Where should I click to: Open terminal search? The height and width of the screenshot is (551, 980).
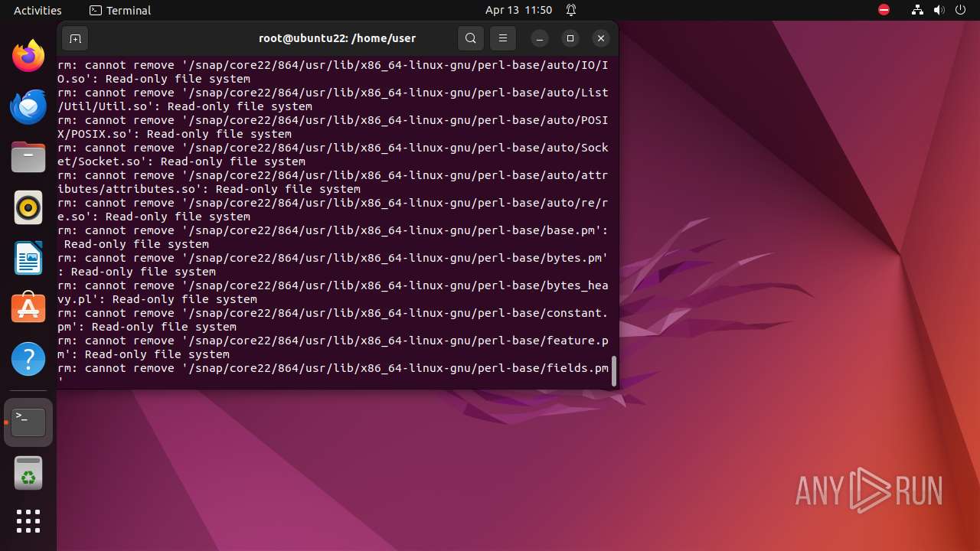pyautogui.click(x=471, y=38)
